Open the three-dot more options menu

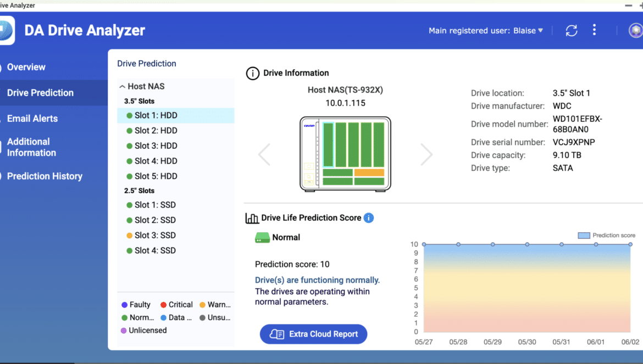click(x=594, y=30)
